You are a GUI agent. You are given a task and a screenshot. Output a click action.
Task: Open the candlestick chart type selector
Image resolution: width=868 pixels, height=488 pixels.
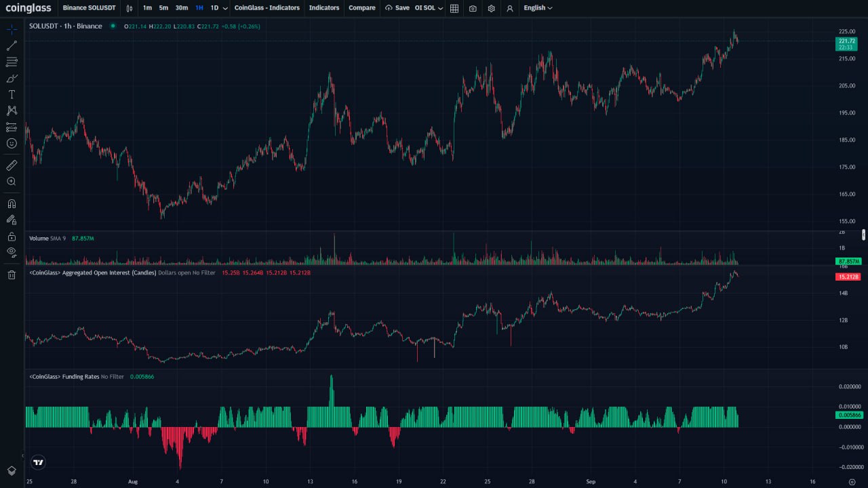click(129, 8)
